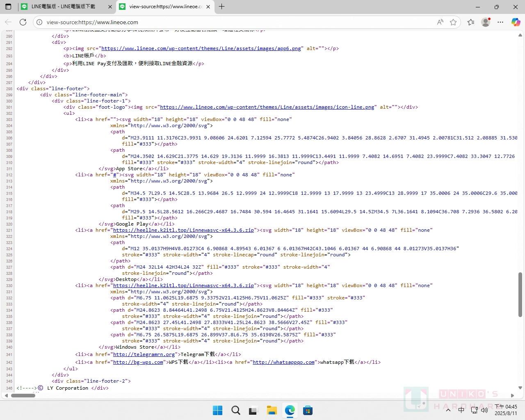This screenshot has height=420, width=525.
Task: Open Read aloud icon in address bar
Action: (440, 22)
